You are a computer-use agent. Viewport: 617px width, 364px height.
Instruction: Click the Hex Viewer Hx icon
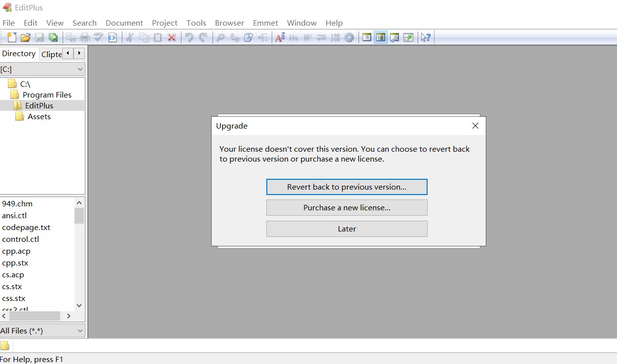294,37
